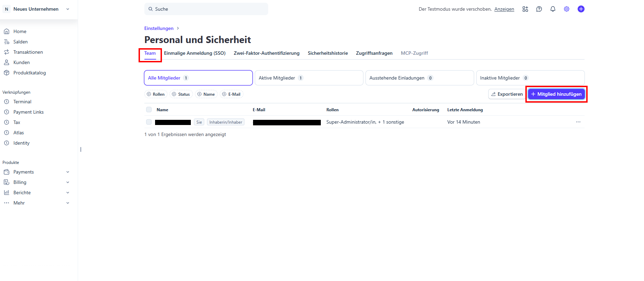Viewport: 644px width, 281px height.
Task: Switch to Zwei-Faktor-Authentifizierung tab
Action: (x=266, y=53)
